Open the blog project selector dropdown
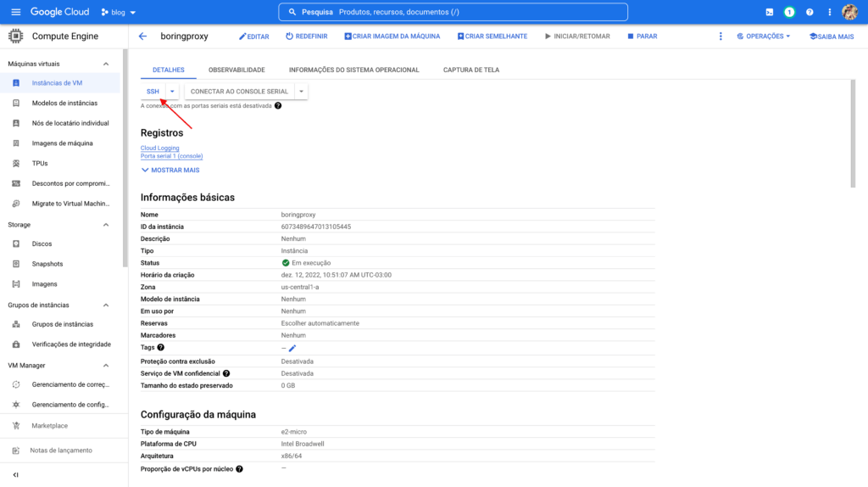The width and height of the screenshot is (868, 487). (119, 12)
